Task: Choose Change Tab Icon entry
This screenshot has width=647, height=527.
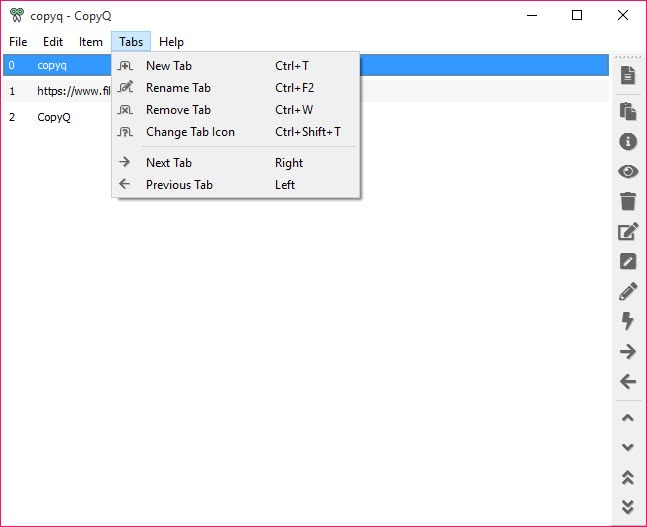Action: click(x=236, y=132)
